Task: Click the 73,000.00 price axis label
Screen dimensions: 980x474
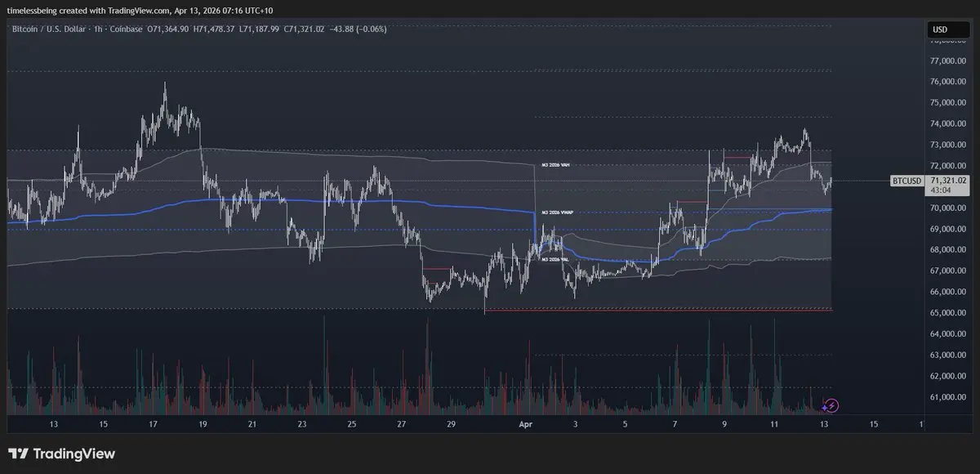Action: 947,145
